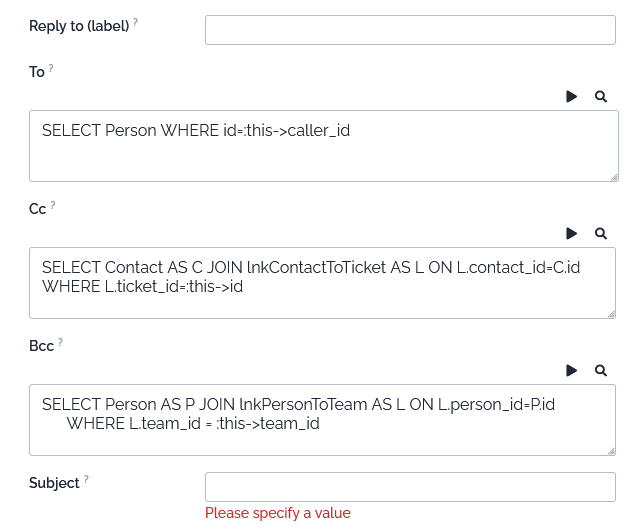View the help hint for the Bcc field

[60, 343]
